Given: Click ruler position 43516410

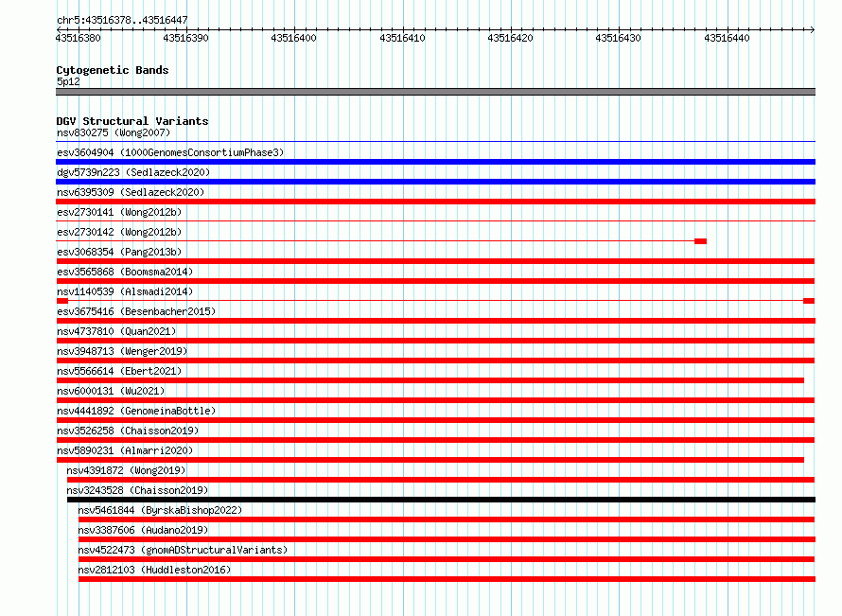Looking at the screenshot, I should [402, 38].
